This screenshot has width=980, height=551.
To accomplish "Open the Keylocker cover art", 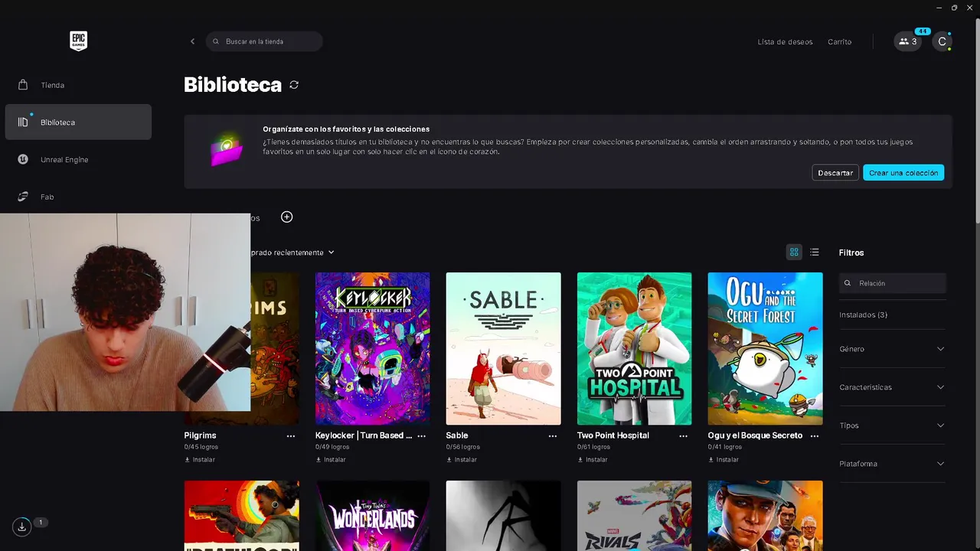I will [372, 348].
